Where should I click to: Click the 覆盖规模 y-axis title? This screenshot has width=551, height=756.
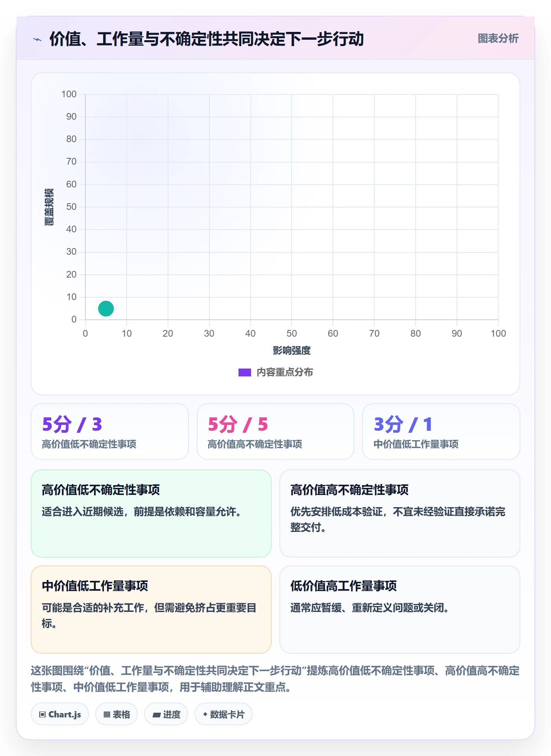coord(49,207)
